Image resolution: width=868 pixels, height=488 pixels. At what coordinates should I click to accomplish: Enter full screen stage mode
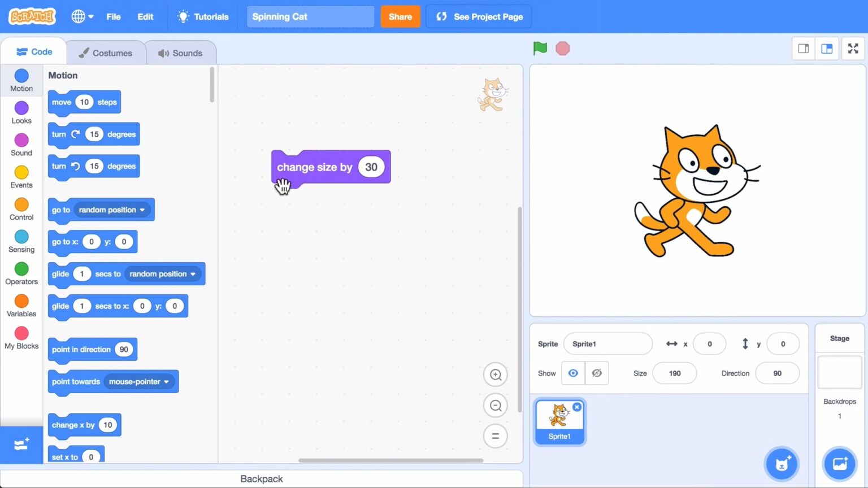(x=853, y=49)
